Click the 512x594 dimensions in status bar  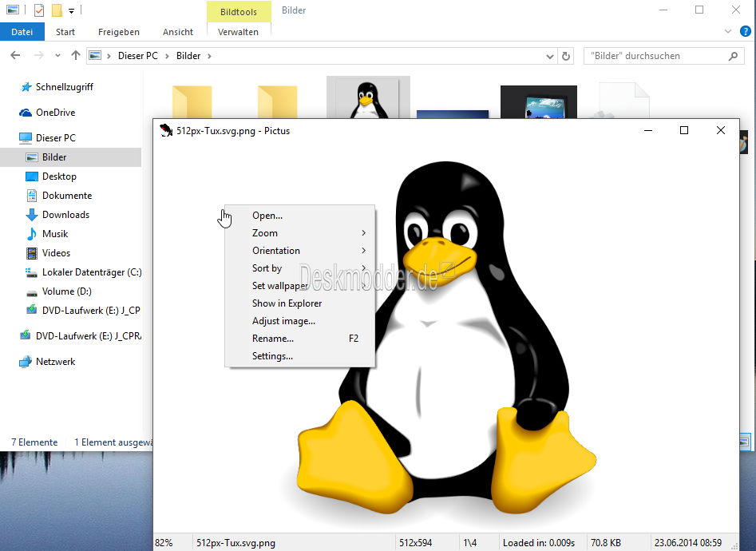[416, 543]
